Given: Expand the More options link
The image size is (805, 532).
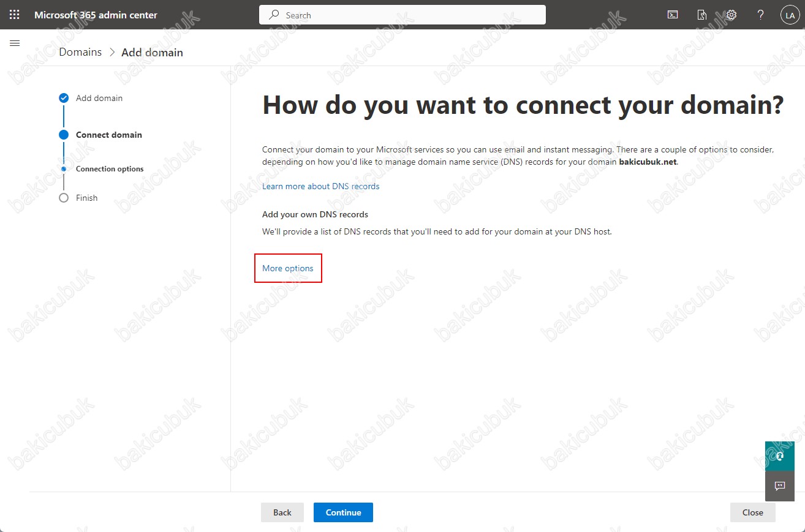Looking at the screenshot, I should [x=287, y=268].
